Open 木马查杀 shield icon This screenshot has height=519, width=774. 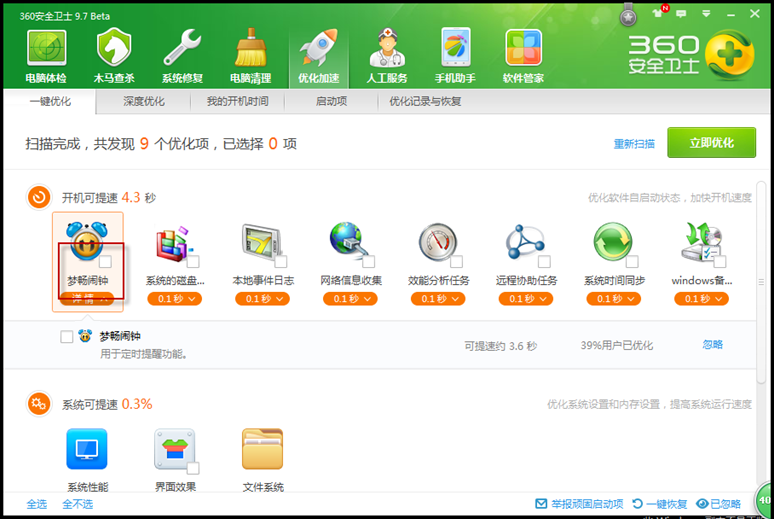tap(114, 48)
